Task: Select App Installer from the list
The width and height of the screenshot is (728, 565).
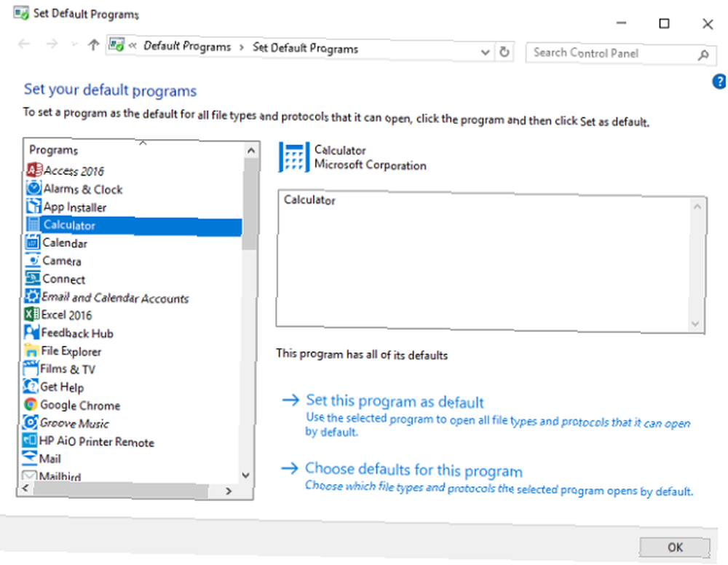Action: click(75, 207)
